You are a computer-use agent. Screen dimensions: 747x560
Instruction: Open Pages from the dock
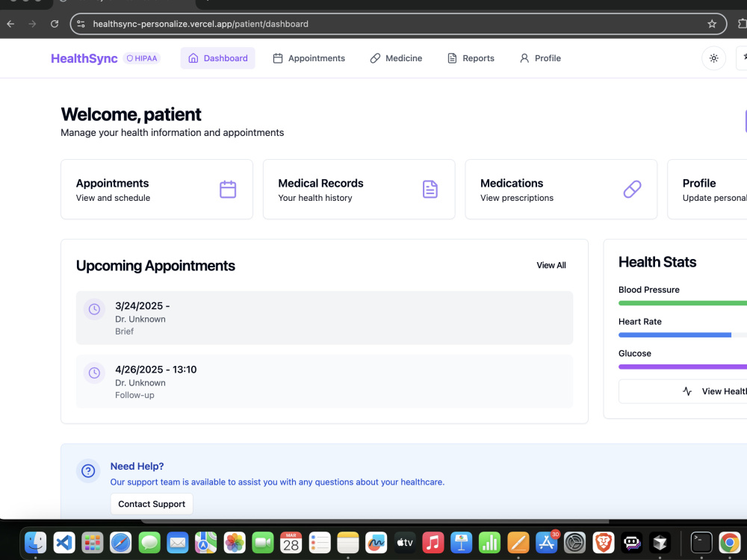518,543
